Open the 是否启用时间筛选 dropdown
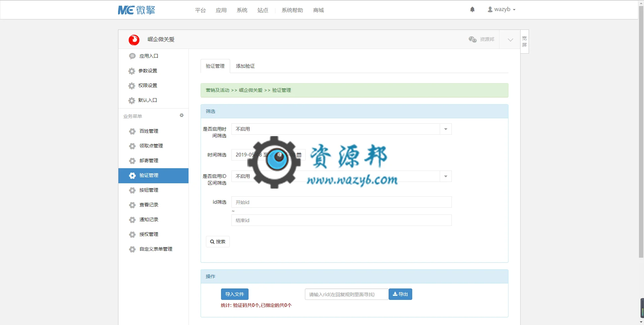The image size is (644, 325). click(x=341, y=129)
